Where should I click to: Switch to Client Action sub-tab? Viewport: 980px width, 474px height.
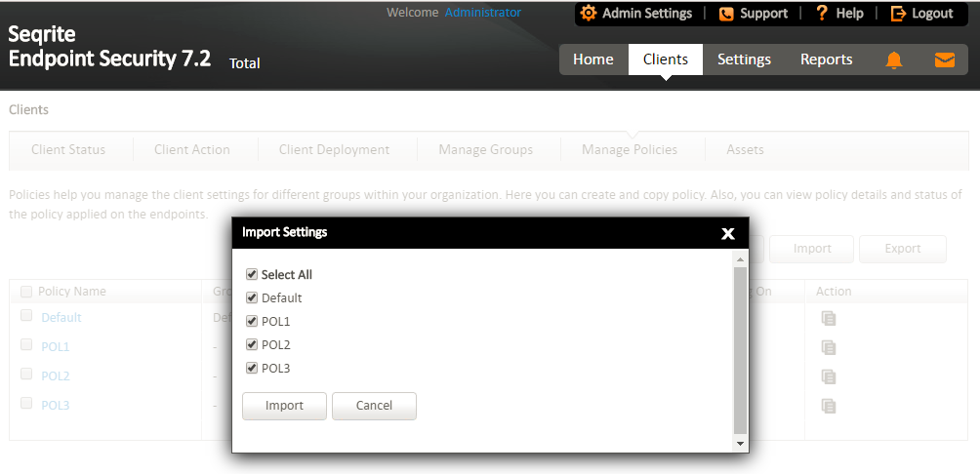coord(192,150)
